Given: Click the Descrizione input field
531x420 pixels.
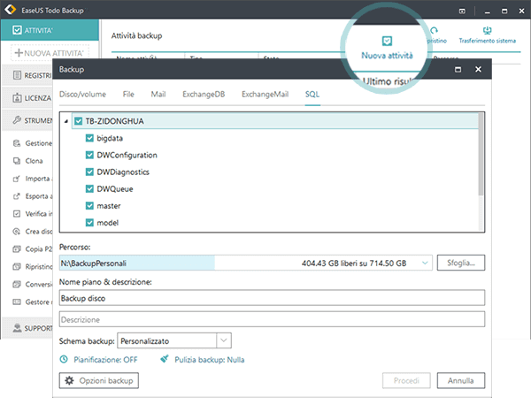Looking at the screenshot, I should coord(272,319).
